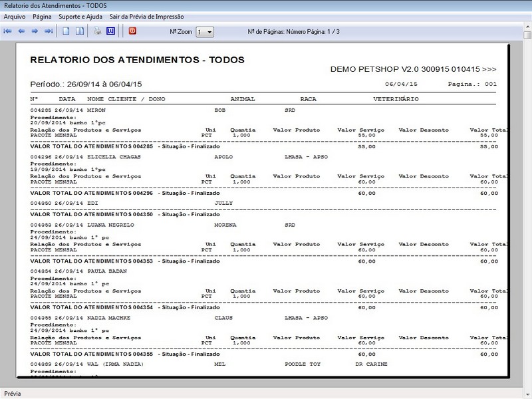
Task: Click animal name MORENA
Action: pos(225,225)
